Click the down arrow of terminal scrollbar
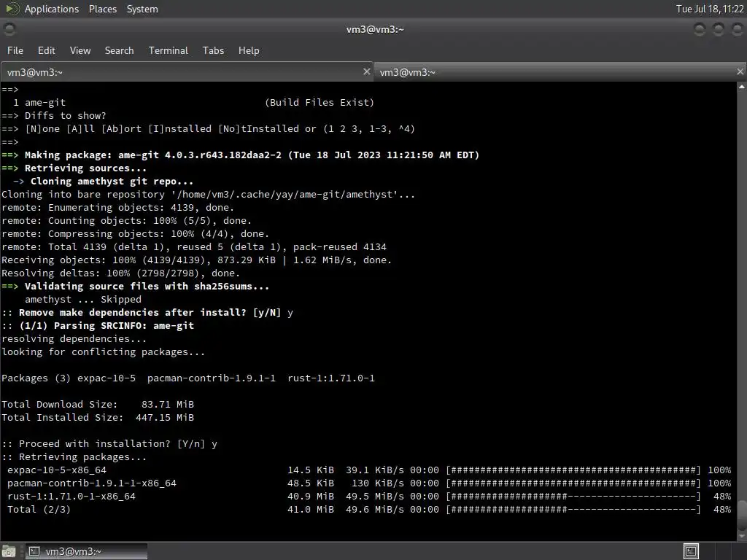This screenshot has width=747, height=560. 742,536
